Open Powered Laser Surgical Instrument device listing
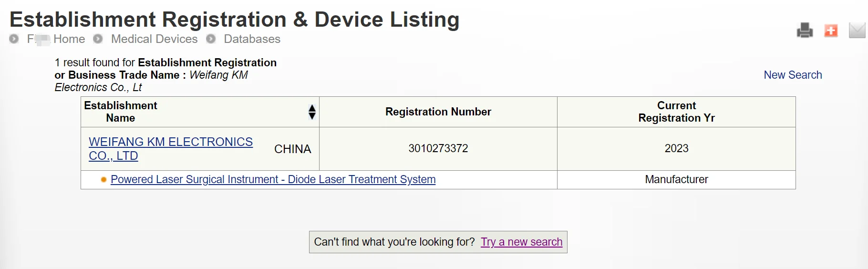 click(273, 179)
